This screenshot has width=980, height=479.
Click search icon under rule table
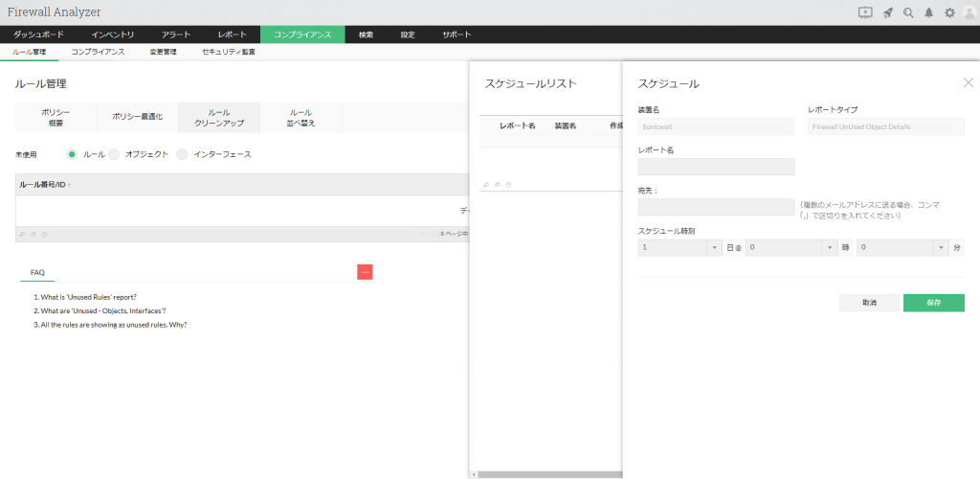22,235
